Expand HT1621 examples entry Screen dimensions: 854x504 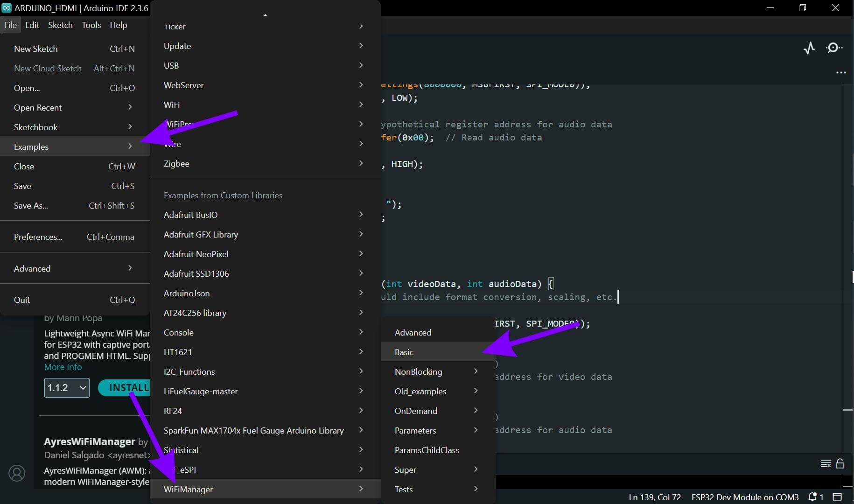[265, 352]
